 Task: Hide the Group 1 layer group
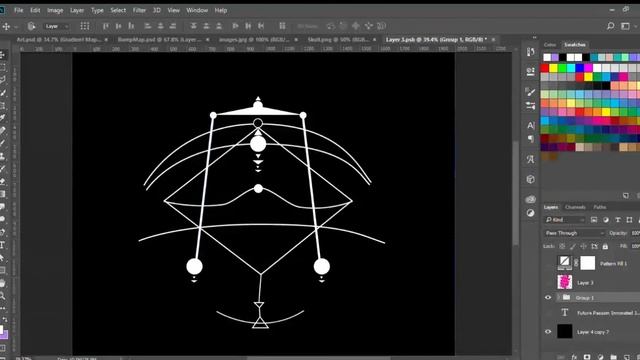(x=548, y=298)
